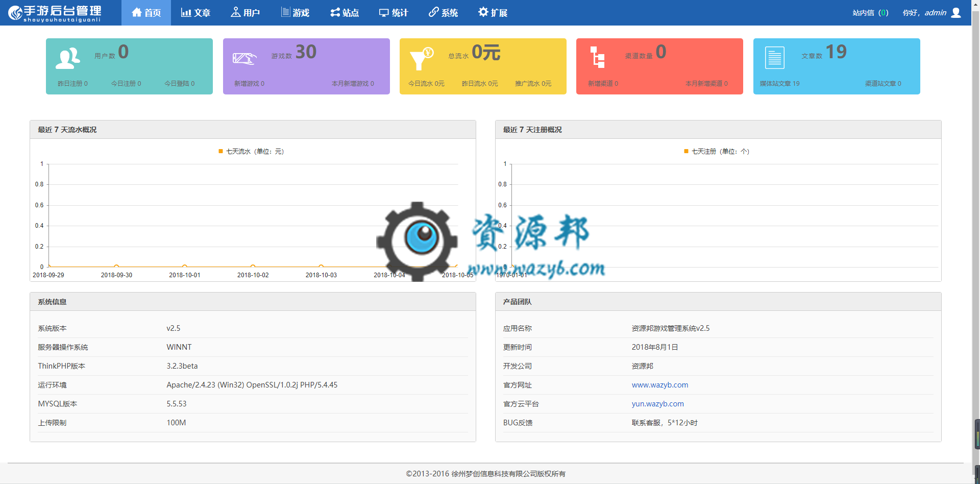Open the 站点 sites menu
This screenshot has height=484, width=980.
pyautogui.click(x=345, y=13)
